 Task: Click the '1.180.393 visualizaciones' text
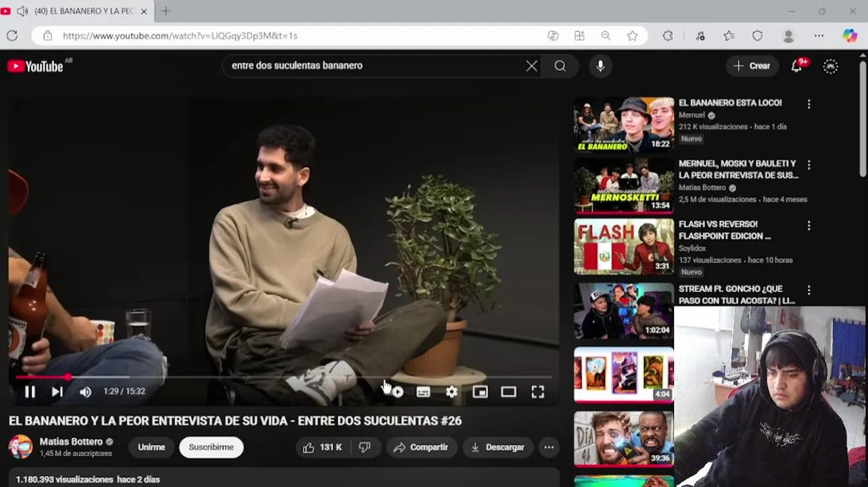[x=64, y=480]
